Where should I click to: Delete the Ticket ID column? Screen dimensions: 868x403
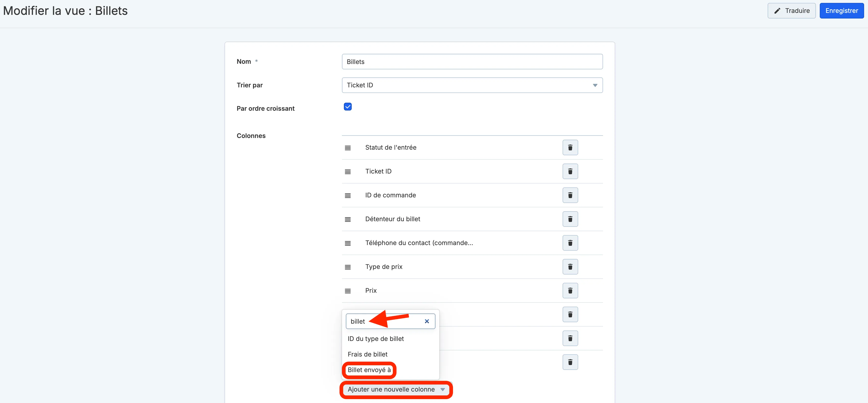(x=570, y=171)
